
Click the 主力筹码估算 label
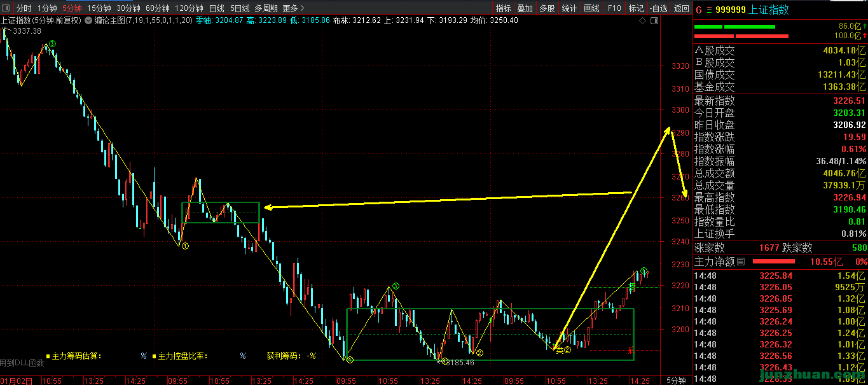pos(76,356)
